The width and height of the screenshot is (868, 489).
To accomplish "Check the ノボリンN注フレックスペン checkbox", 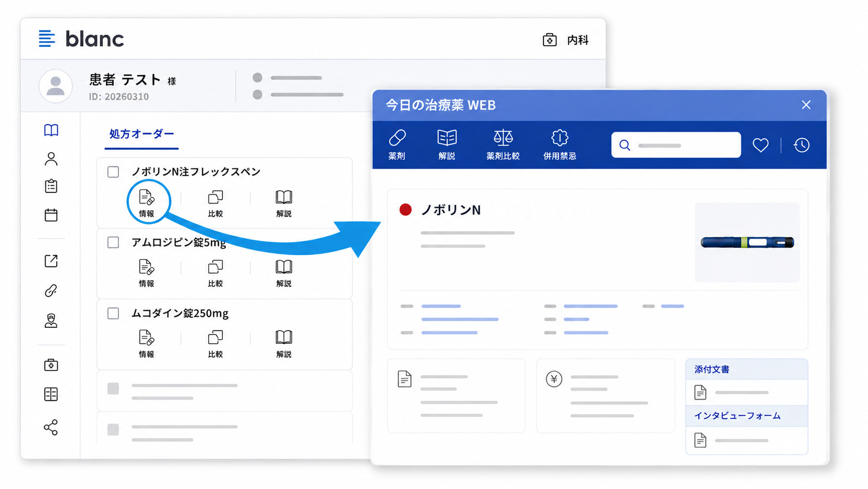I will 113,172.
